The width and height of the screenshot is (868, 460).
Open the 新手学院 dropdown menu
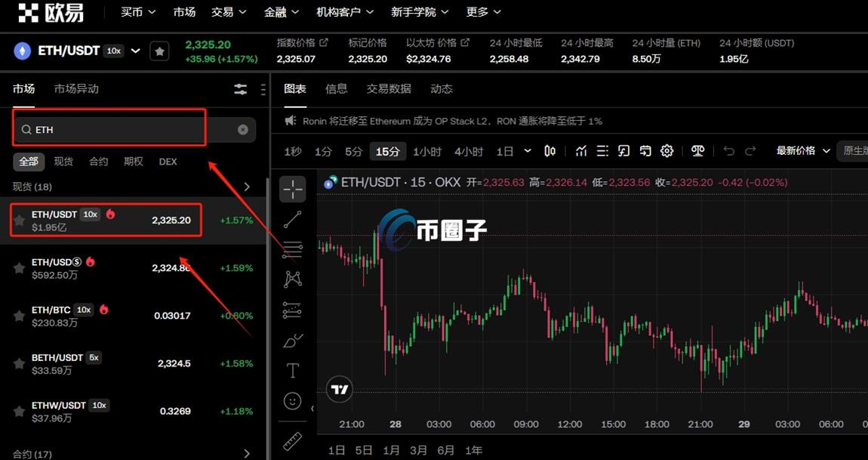[x=420, y=11]
